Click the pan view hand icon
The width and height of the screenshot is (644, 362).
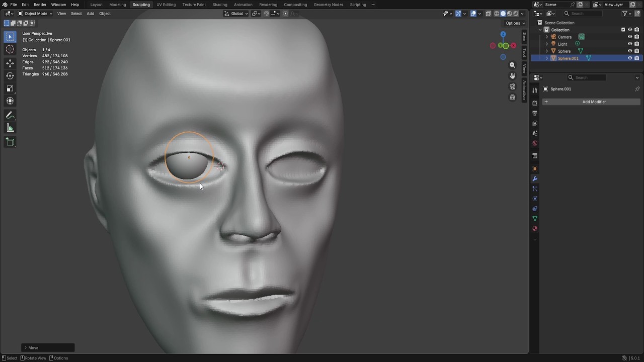tap(513, 75)
